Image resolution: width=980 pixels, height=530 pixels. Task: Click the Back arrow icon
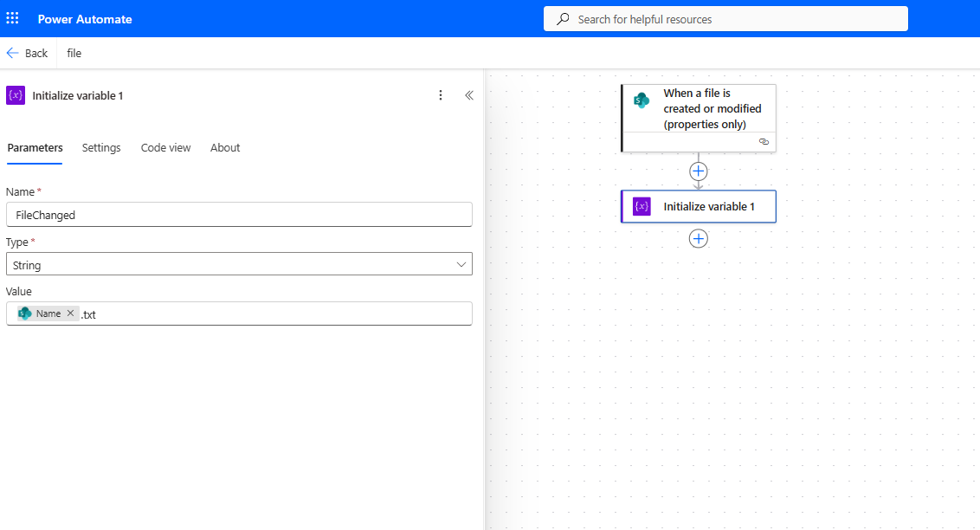click(x=12, y=53)
